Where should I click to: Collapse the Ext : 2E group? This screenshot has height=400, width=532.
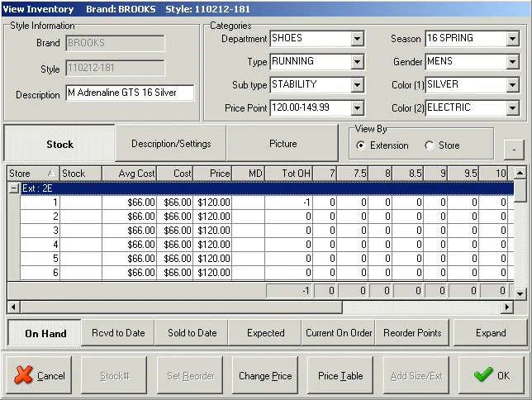point(13,188)
